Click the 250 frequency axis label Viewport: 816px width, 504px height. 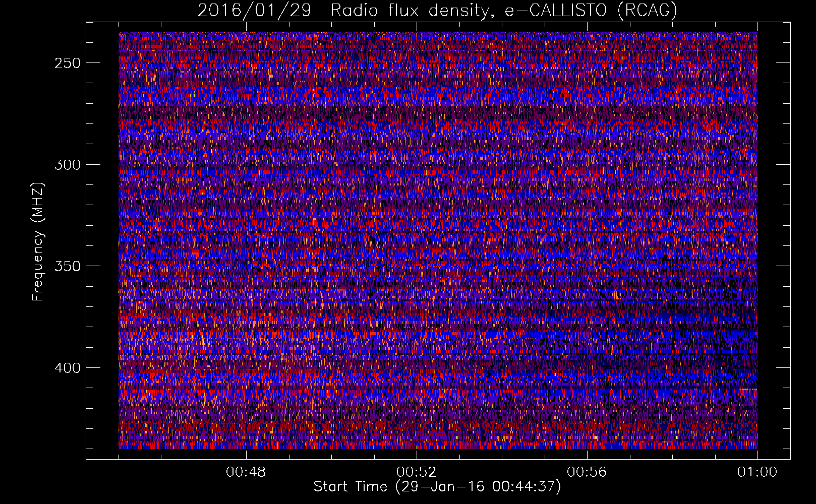(67, 64)
